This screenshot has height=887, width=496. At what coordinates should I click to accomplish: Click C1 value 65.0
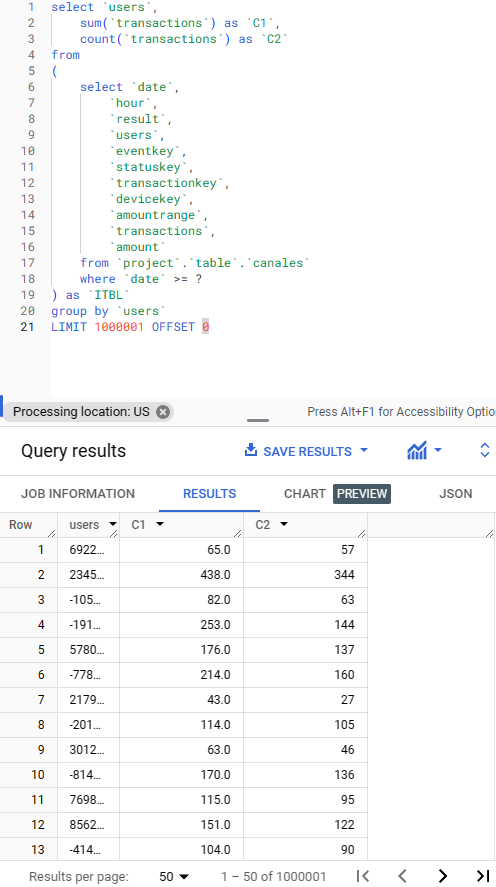pyautogui.click(x=218, y=550)
